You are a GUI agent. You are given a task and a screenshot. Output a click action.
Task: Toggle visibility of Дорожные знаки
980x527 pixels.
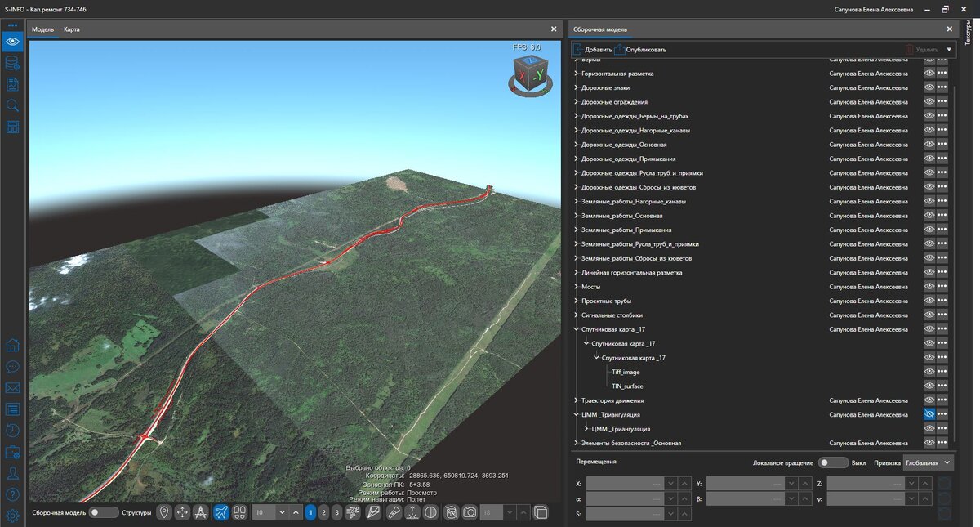929,87
